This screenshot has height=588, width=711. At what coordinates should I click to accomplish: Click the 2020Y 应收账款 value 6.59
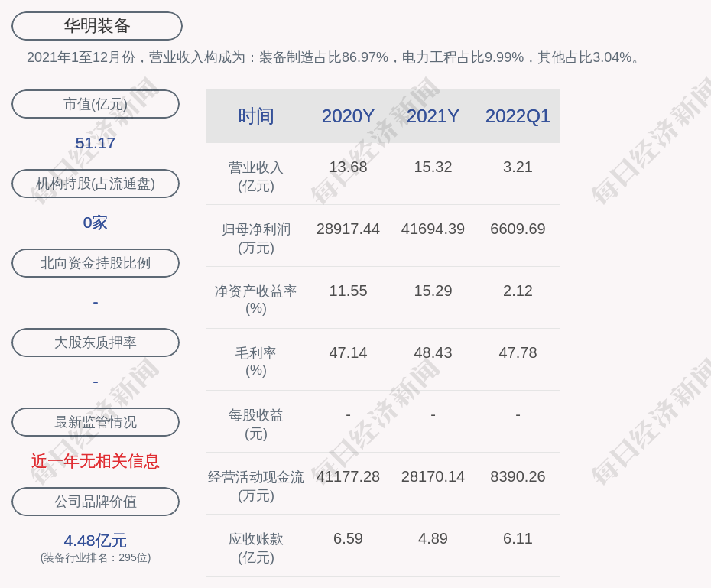pos(348,538)
